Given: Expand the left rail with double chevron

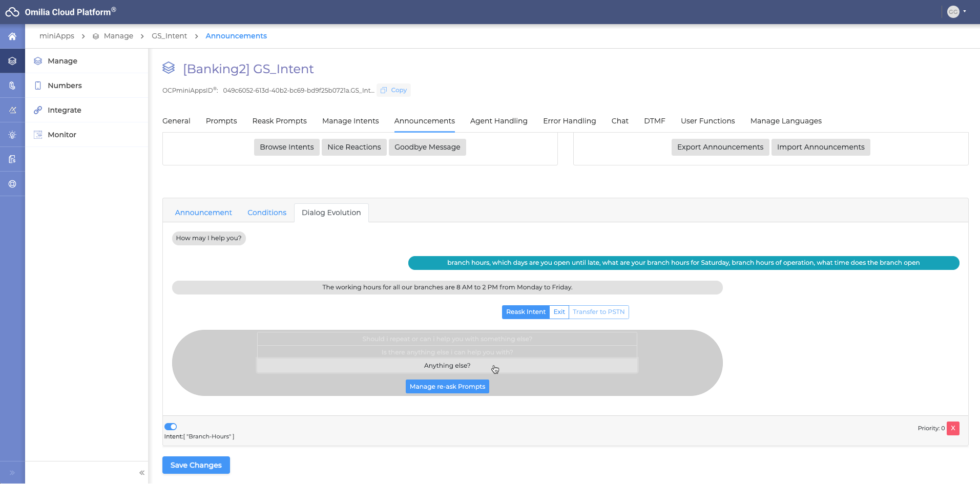Looking at the screenshot, I should click(12, 473).
